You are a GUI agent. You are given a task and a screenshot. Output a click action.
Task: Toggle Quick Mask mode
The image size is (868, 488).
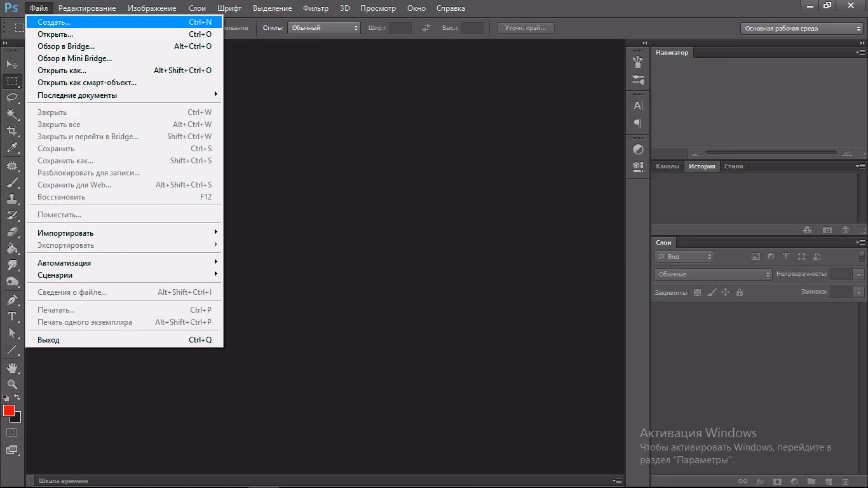[x=12, y=432]
